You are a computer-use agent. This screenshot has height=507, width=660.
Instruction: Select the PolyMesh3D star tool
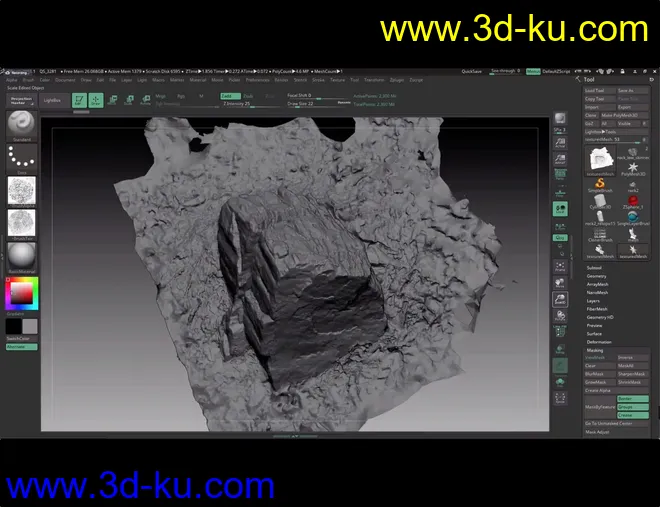tap(633, 169)
